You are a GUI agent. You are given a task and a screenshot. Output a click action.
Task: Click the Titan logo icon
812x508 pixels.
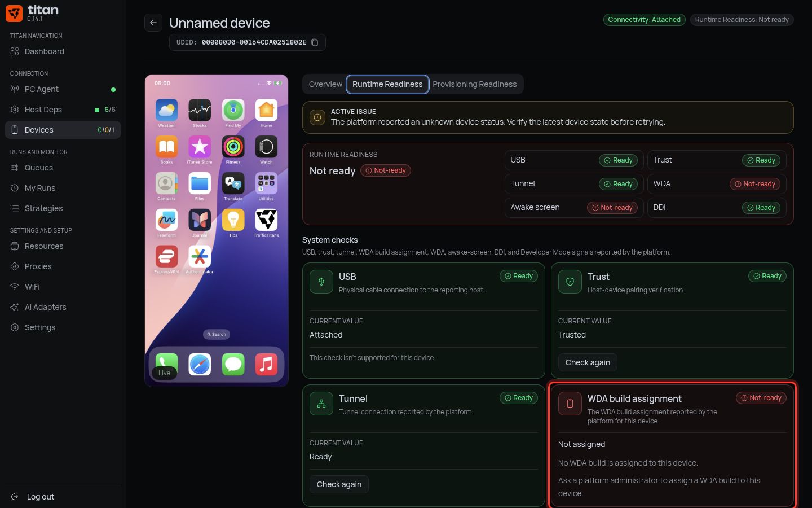[14, 13]
